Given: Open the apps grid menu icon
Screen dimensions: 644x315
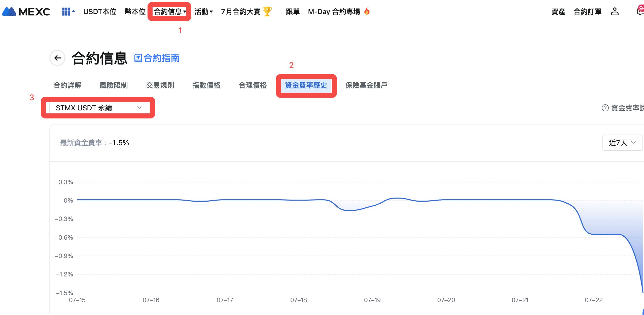Looking at the screenshot, I should click(x=66, y=12).
